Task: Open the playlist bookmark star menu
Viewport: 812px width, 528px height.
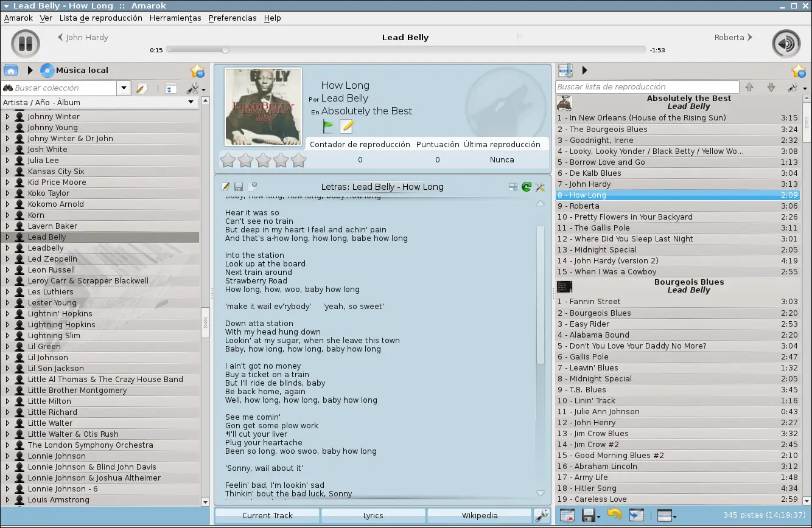Action: click(x=799, y=71)
